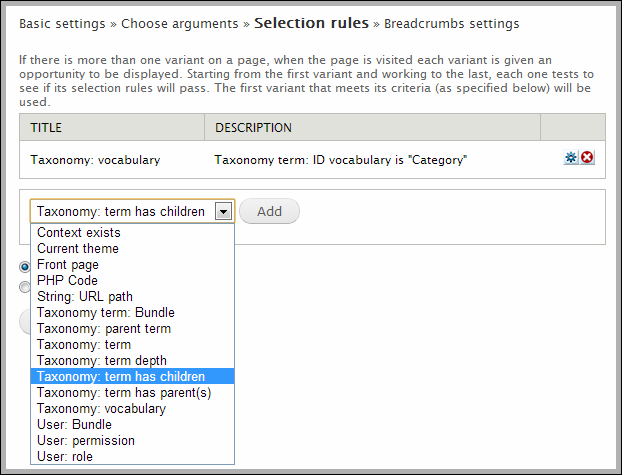The height and width of the screenshot is (475, 622).
Task: Select "String: URL path" option
Action: (84, 297)
